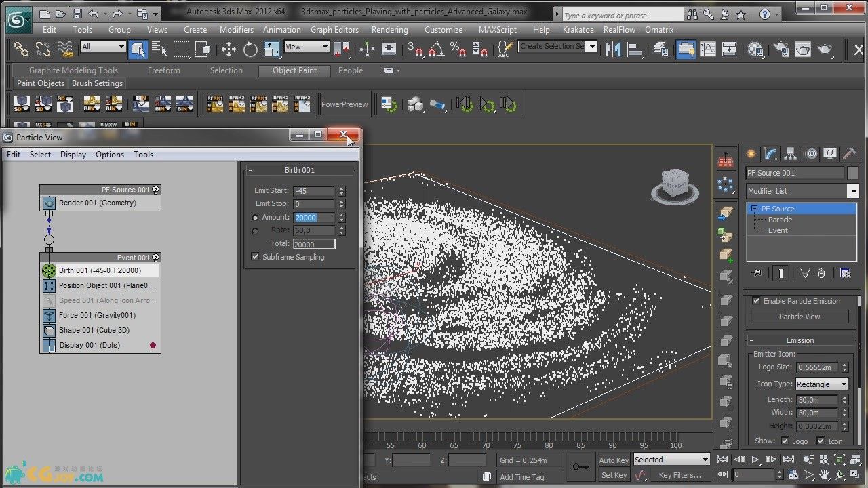Screen dimensions: 868x488
Task: Toggle Enable Particle Emission checkbox
Action: pos(756,301)
